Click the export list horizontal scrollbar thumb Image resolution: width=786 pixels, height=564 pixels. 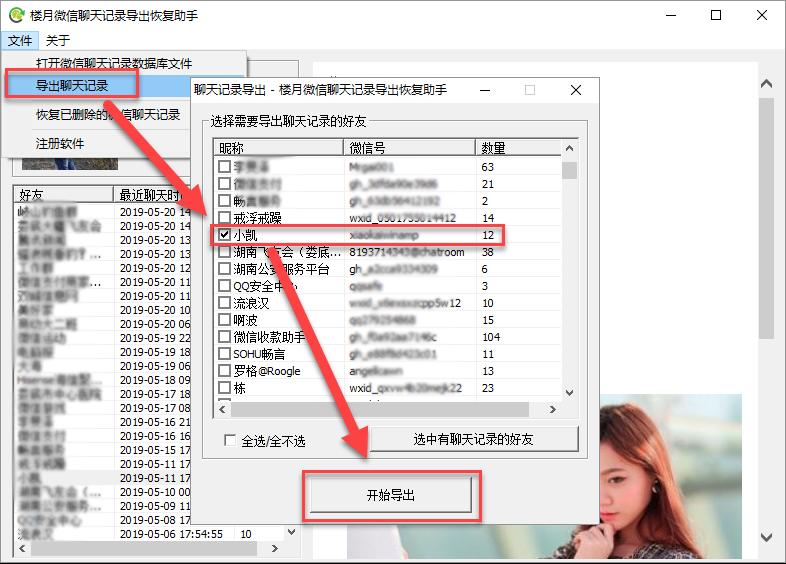tap(380, 410)
